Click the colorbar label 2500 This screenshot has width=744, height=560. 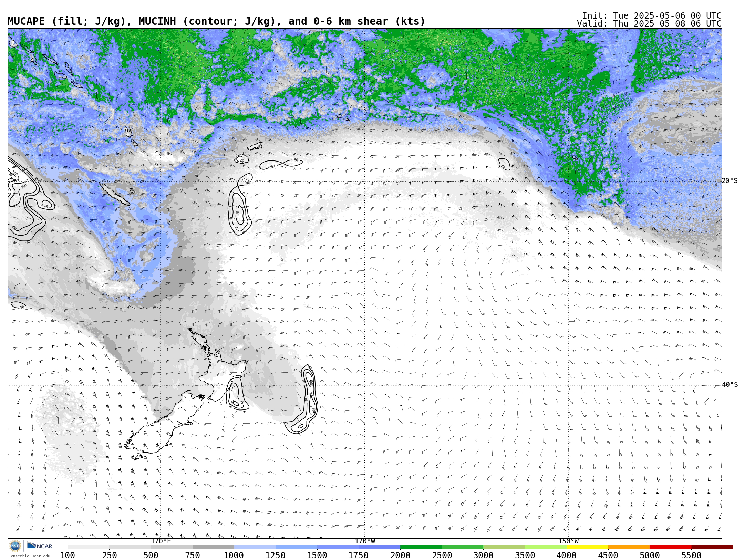pyautogui.click(x=442, y=556)
